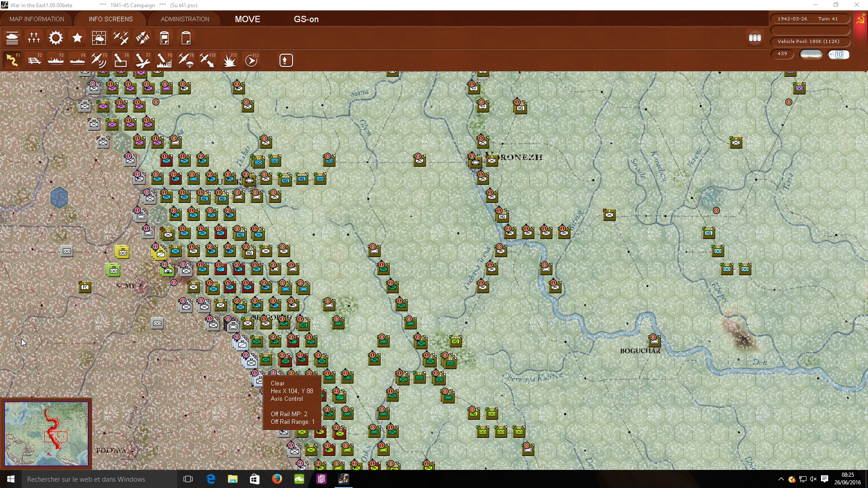Select F1 move mode
Image resolution: width=868 pixels, height=488 pixels.
[x=12, y=60]
